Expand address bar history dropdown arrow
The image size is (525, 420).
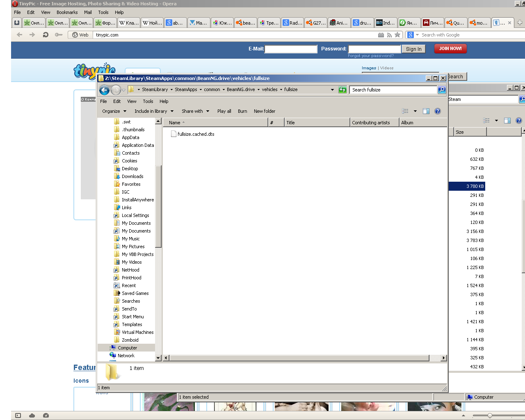point(332,90)
